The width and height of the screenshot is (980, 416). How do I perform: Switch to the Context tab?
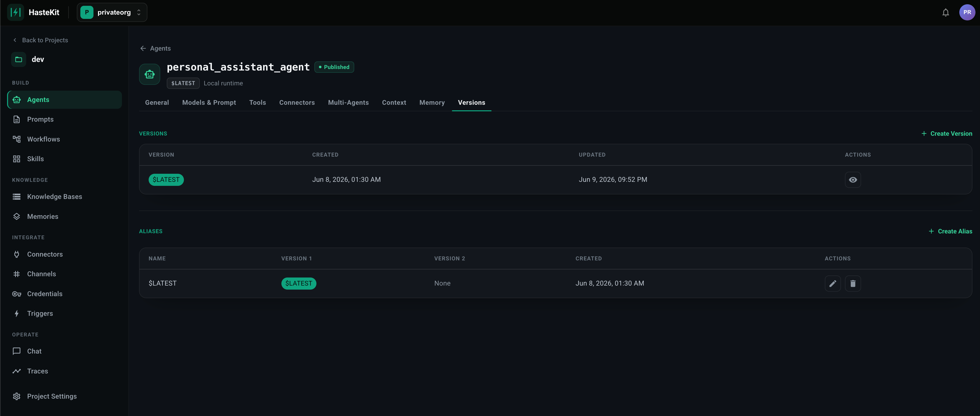tap(394, 103)
